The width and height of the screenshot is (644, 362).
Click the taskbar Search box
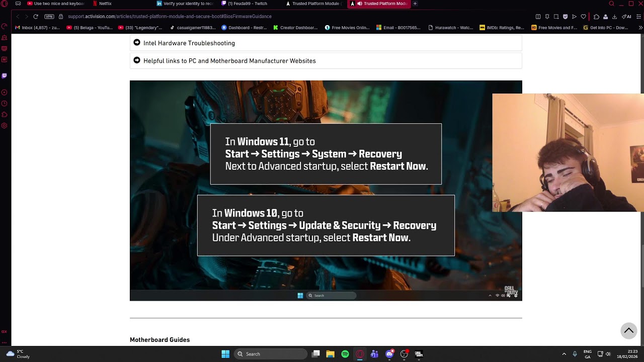click(x=271, y=354)
